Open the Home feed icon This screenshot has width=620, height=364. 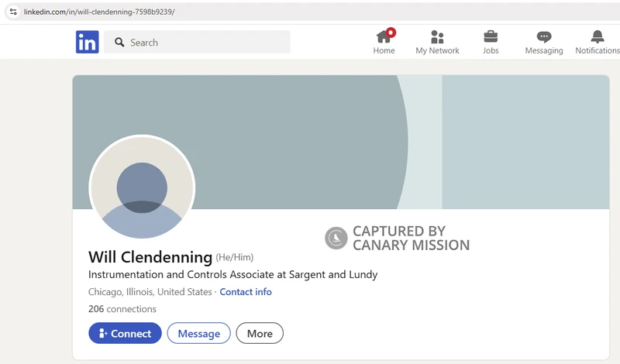(384, 36)
